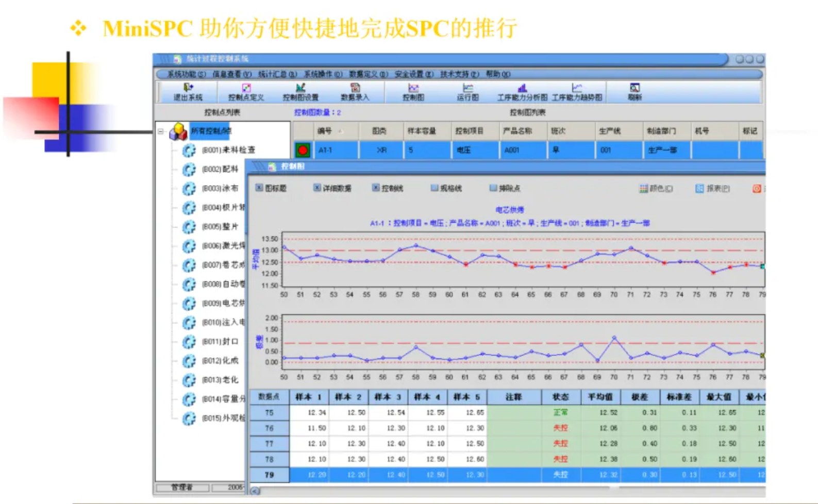
Task: Open the 帮助 menu
Action: click(x=498, y=74)
